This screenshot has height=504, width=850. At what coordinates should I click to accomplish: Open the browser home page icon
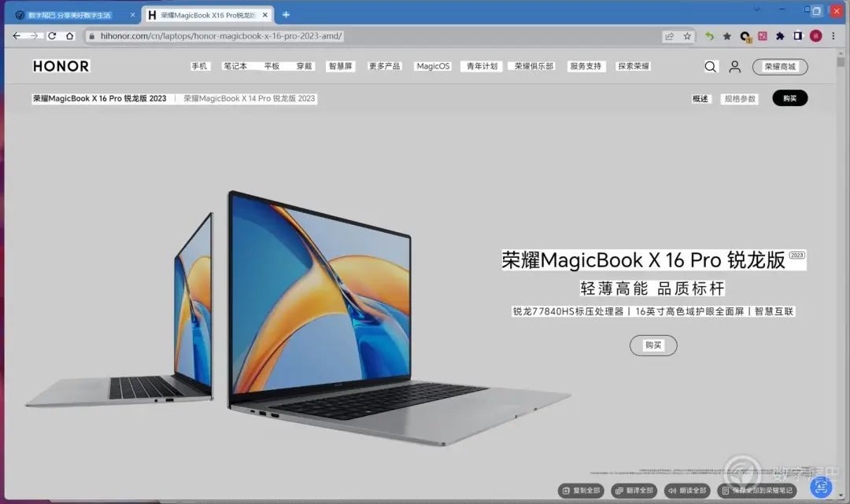[x=69, y=35]
